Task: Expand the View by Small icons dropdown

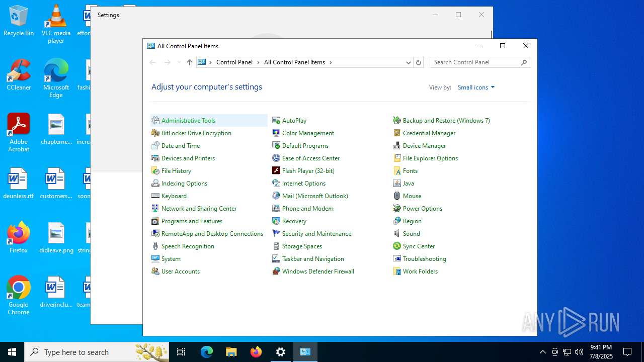Action: point(476,87)
